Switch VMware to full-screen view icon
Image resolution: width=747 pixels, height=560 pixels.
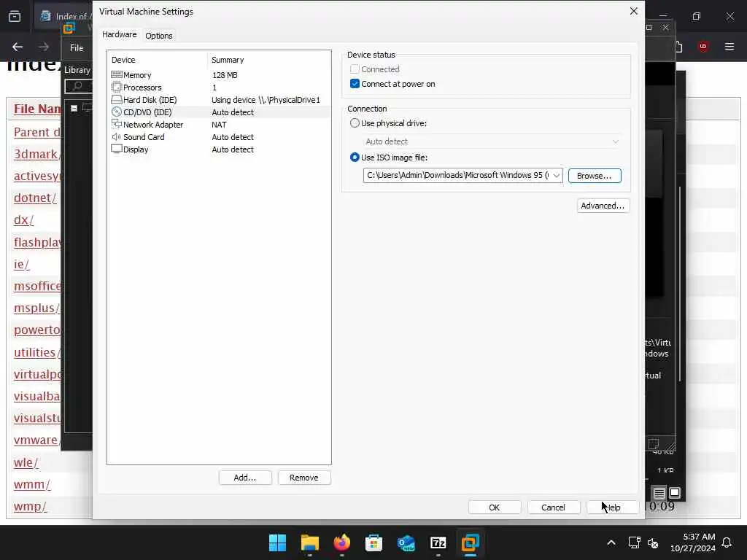click(x=675, y=493)
